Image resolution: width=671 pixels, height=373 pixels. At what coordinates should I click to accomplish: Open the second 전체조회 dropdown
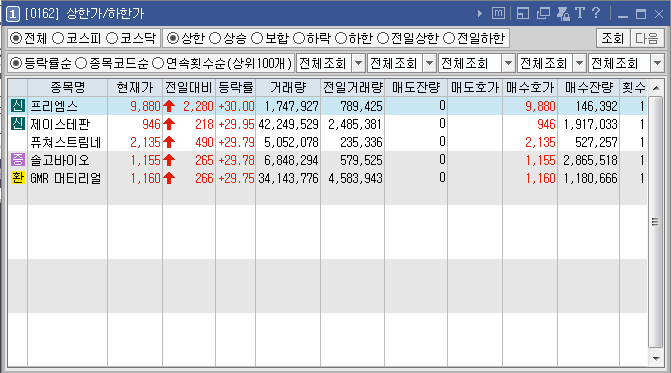430,64
